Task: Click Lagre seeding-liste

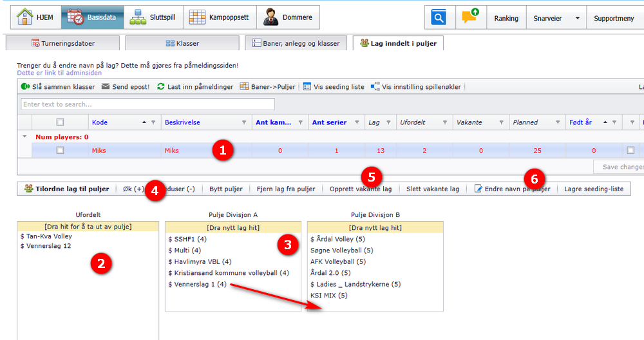Action: tap(594, 189)
